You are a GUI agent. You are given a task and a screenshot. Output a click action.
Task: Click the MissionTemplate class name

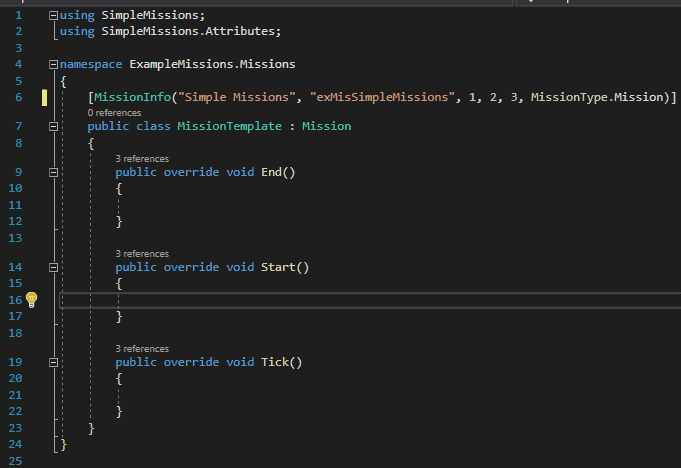coord(229,126)
